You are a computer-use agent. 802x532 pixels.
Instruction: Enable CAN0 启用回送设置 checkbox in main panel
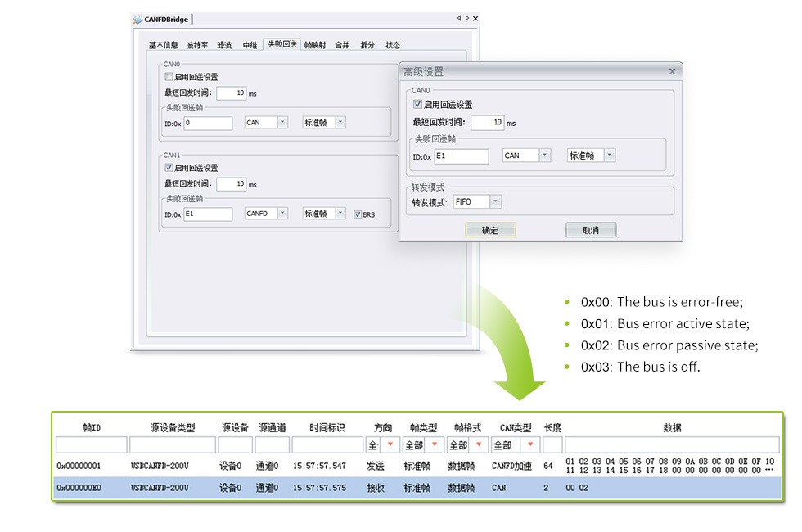[x=169, y=77]
